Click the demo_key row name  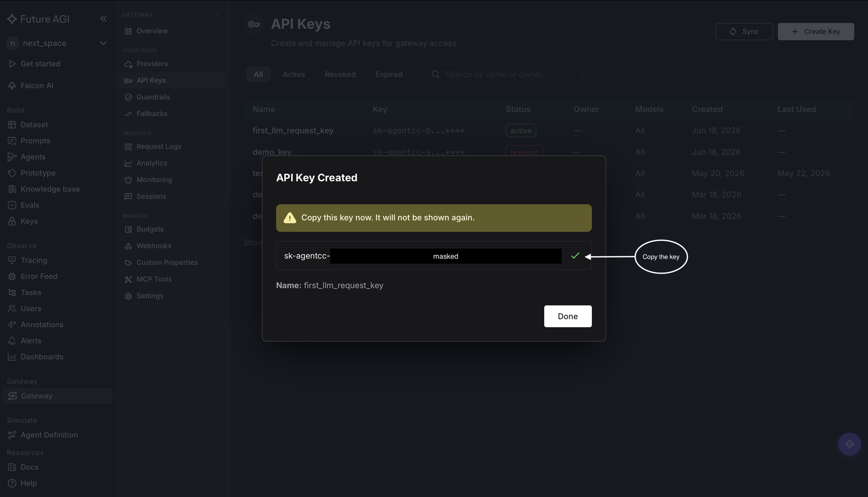pyautogui.click(x=272, y=152)
